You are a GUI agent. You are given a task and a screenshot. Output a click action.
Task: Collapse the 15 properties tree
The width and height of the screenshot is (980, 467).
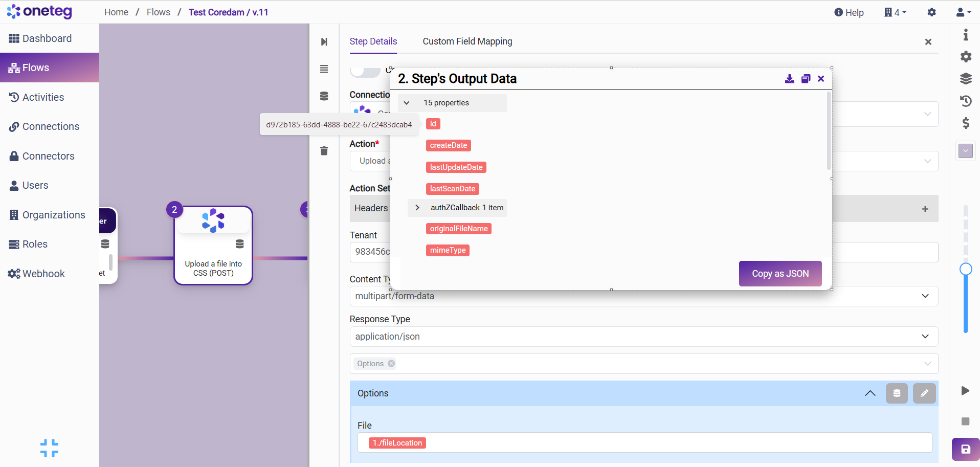tap(407, 103)
